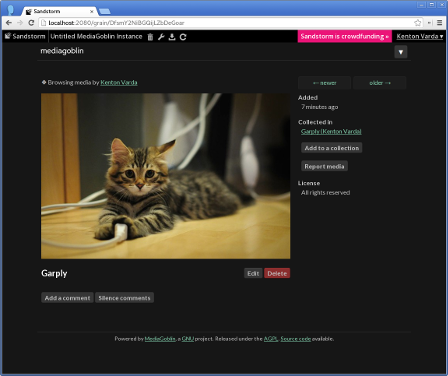448x376 pixels.
Task: Click Add a comment button
Action: coord(67,298)
